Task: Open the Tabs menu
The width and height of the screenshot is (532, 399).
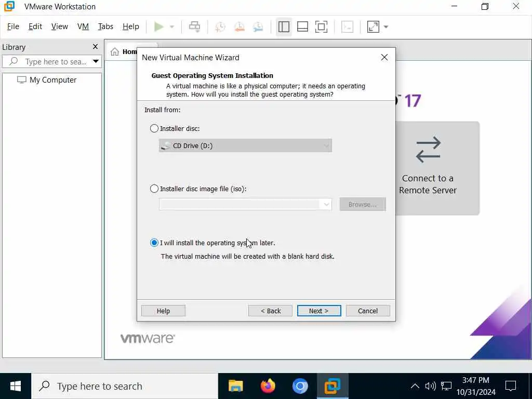Action: (105, 26)
